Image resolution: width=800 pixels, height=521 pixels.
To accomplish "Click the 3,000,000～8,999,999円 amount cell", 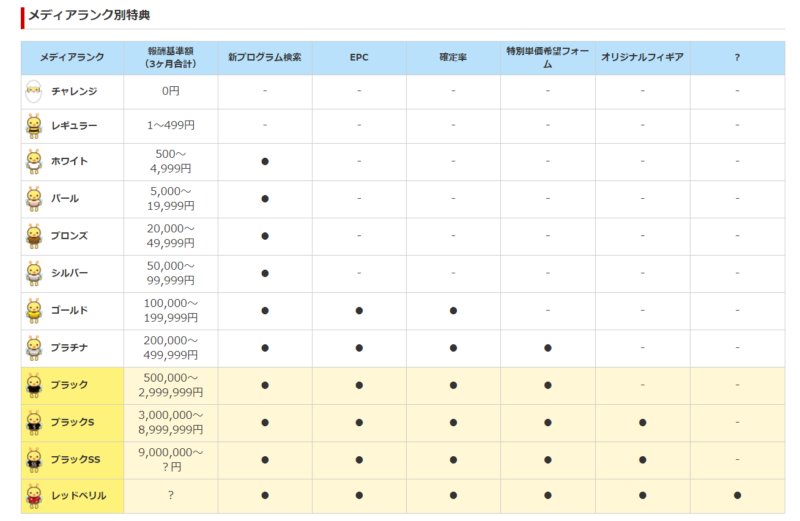I will click(170, 422).
